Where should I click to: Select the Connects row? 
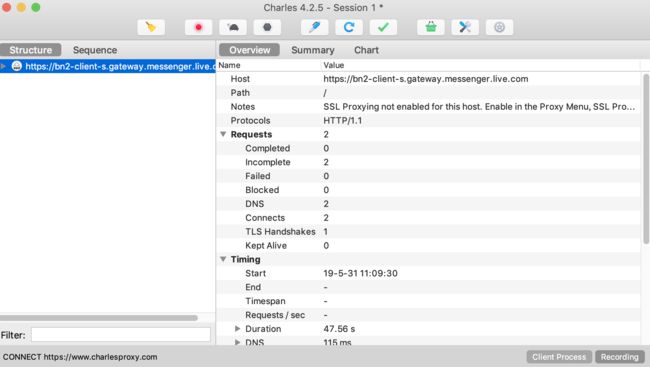[x=429, y=218]
